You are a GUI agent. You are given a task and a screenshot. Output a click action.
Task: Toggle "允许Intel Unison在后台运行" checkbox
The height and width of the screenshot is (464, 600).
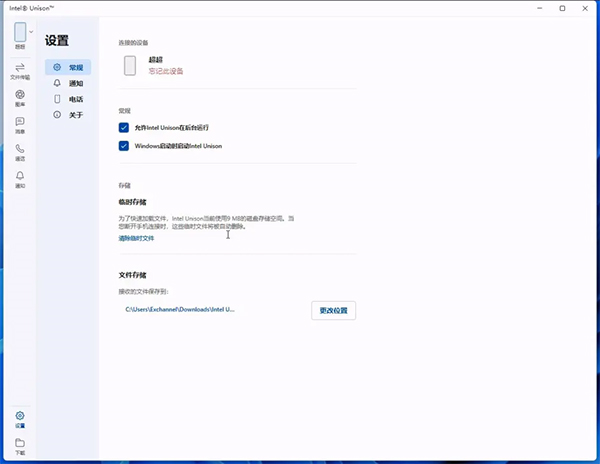click(124, 128)
